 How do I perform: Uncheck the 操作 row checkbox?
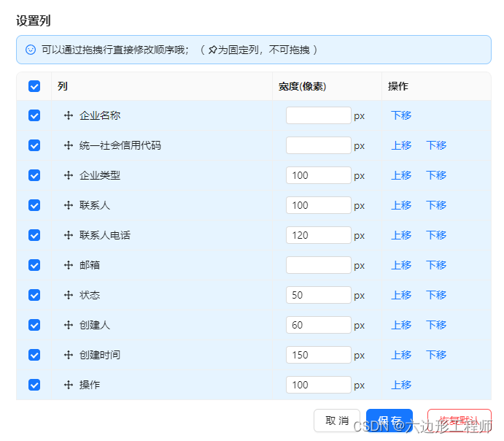click(34, 384)
